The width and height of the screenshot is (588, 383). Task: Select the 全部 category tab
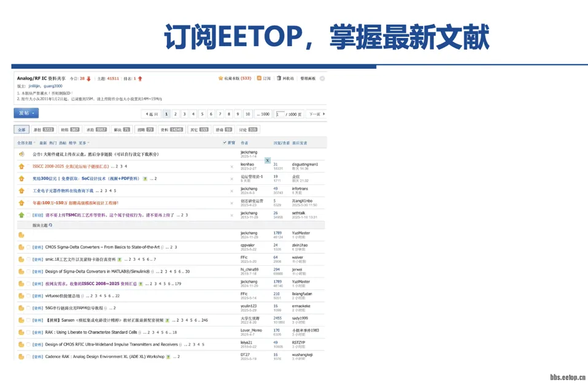pos(21,130)
